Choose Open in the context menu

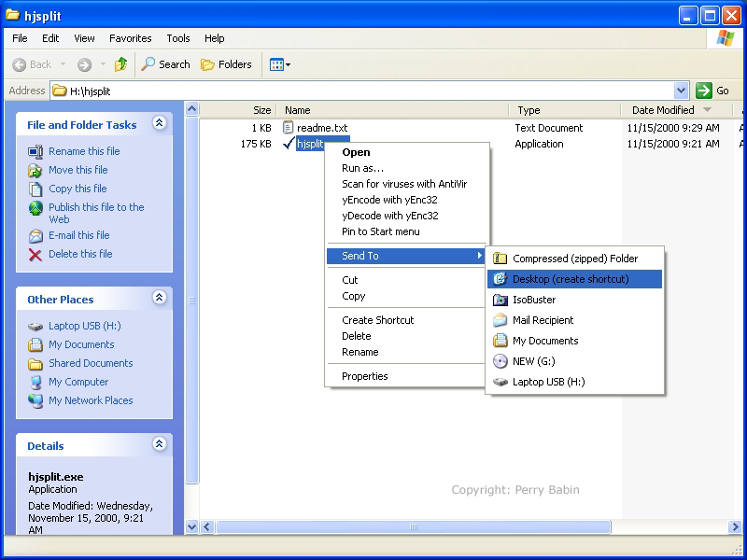(407, 152)
